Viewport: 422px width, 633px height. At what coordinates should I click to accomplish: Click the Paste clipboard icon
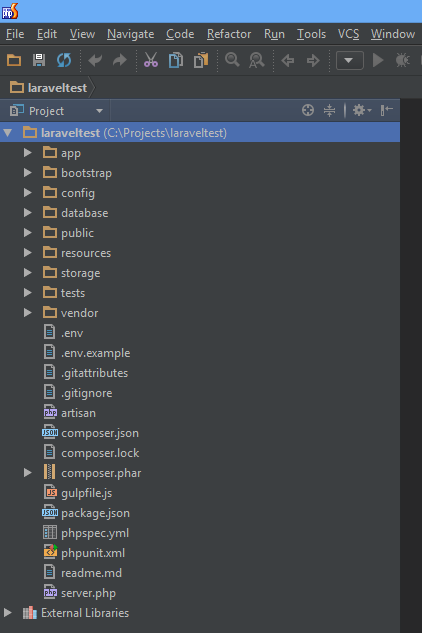click(x=201, y=61)
